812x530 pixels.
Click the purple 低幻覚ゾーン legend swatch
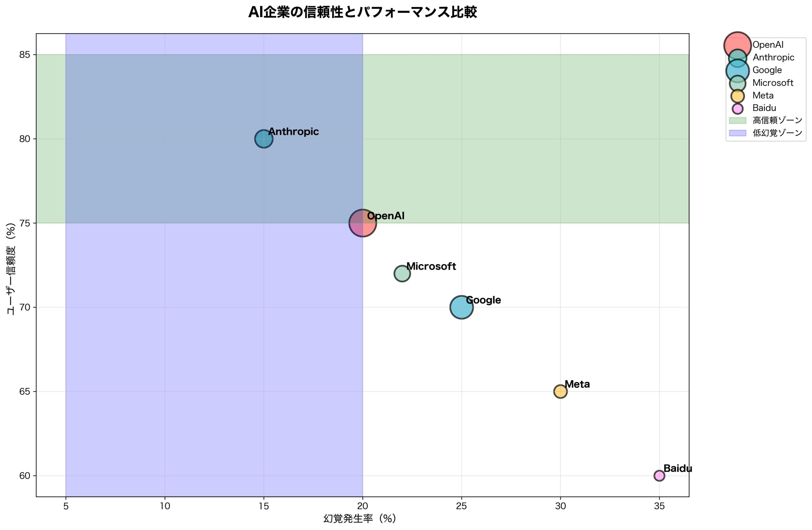737,133
